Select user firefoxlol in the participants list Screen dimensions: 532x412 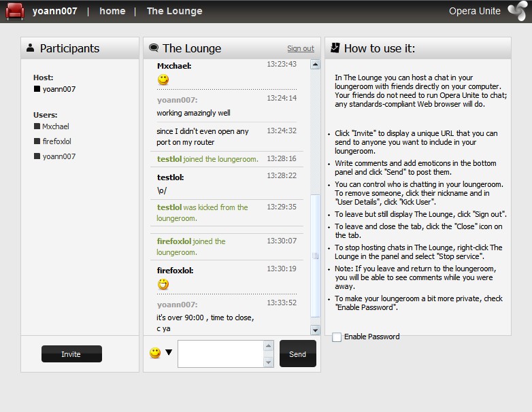[56, 141]
